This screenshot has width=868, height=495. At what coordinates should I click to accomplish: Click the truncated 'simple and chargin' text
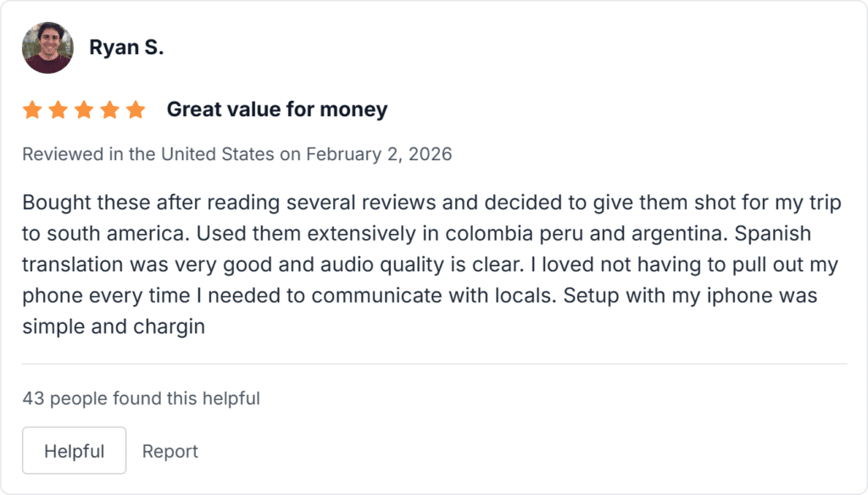[114, 325]
